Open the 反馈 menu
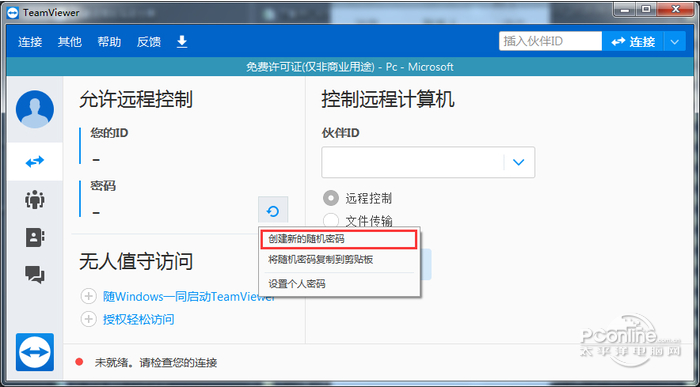The image size is (700, 387). [x=149, y=42]
